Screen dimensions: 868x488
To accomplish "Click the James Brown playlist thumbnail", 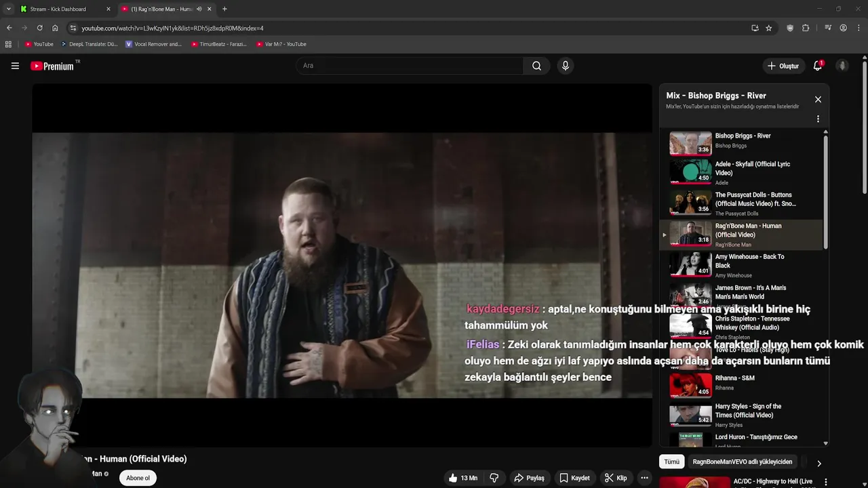I will pos(690,295).
